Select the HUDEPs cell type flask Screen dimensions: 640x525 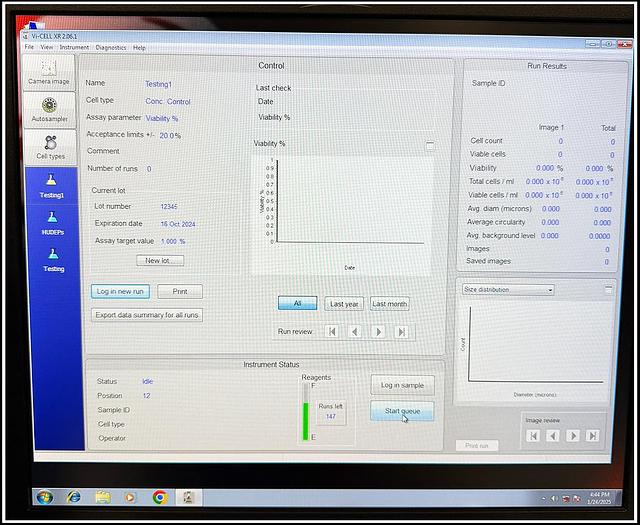click(x=52, y=223)
